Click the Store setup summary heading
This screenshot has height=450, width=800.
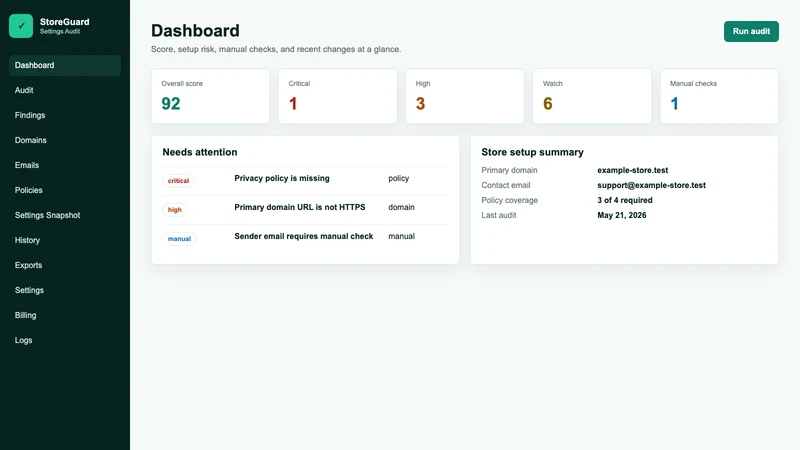532,152
